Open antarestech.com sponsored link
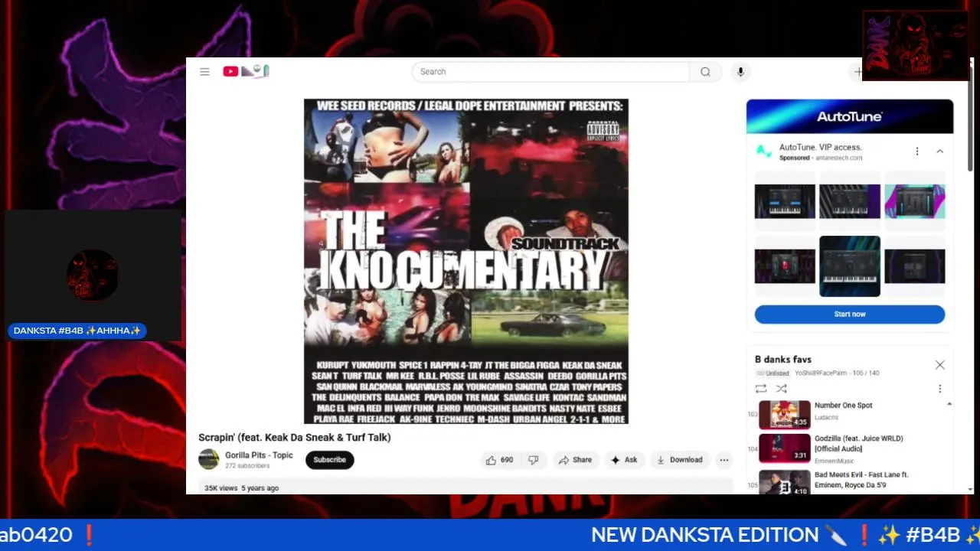Viewport: 980px width, 551px height. pyautogui.click(x=839, y=158)
